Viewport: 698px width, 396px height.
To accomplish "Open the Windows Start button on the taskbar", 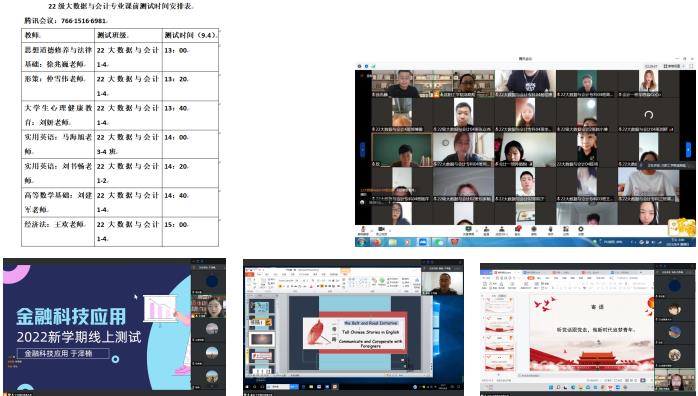I will tap(361, 242).
